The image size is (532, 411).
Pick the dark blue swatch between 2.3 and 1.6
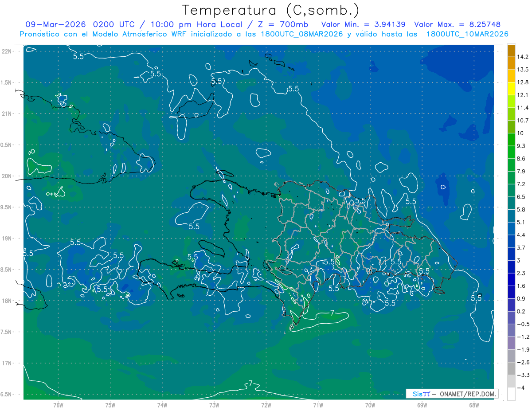click(x=511, y=279)
